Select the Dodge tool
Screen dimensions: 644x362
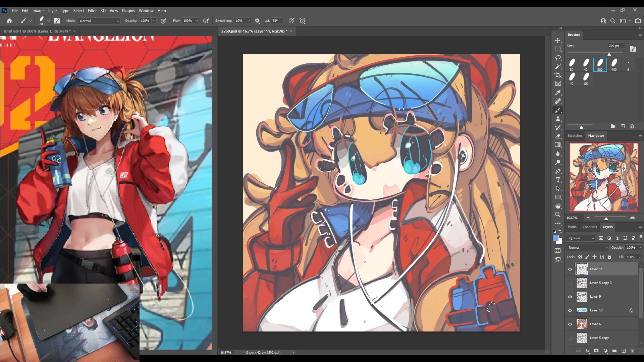click(x=558, y=162)
